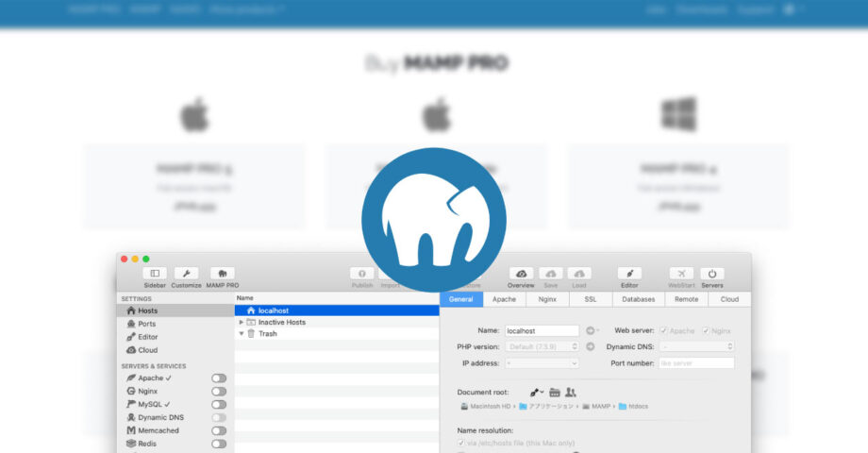Click the Name input field
Screen dimensions: 868x453
pyautogui.click(x=542, y=331)
